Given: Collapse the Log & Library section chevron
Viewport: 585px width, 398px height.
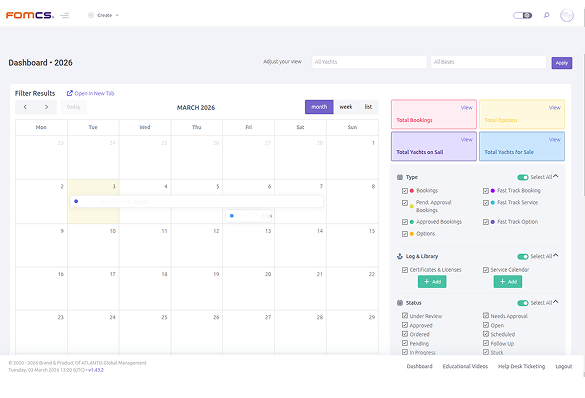Looking at the screenshot, I should (556, 256).
